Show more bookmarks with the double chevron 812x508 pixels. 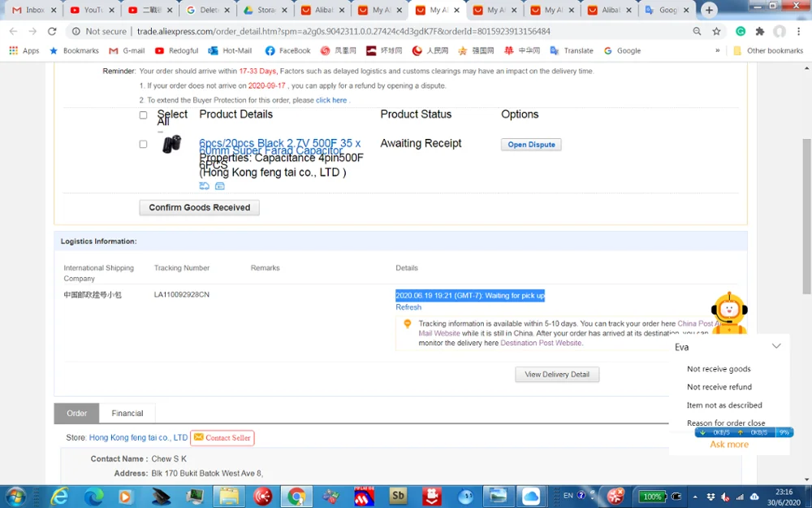[717, 50]
